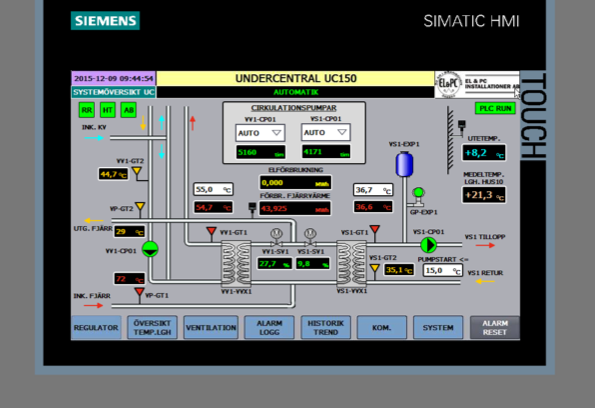
Task: Open the VS1-CP01 AUTO mode dropdown
Action: (x=326, y=132)
